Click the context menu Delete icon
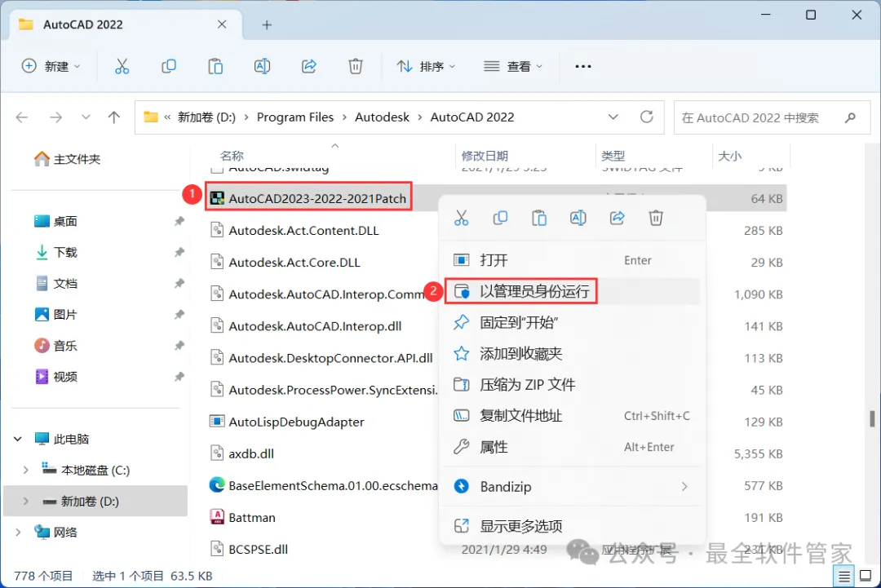881x588 pixels. [656, 218]
